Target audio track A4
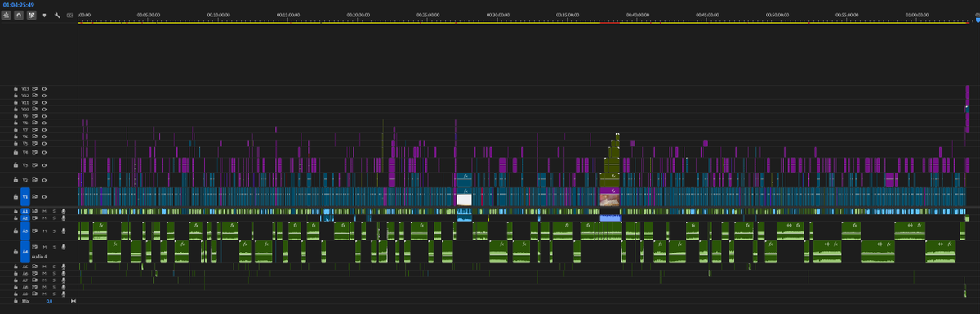 (x=25, y=252)
